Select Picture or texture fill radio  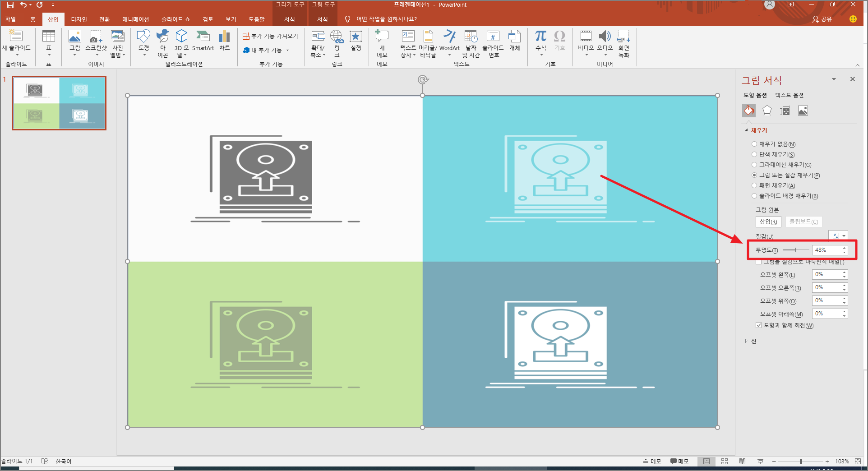point(754,175)
